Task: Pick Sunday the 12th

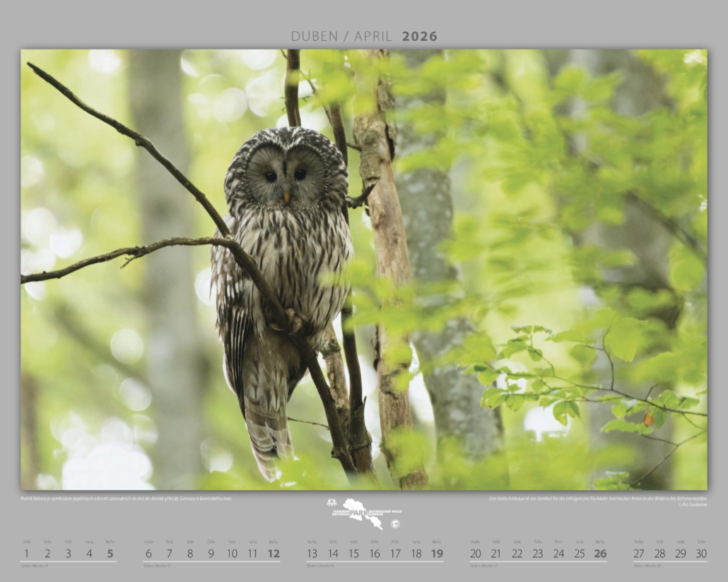Action: (274, 554)
